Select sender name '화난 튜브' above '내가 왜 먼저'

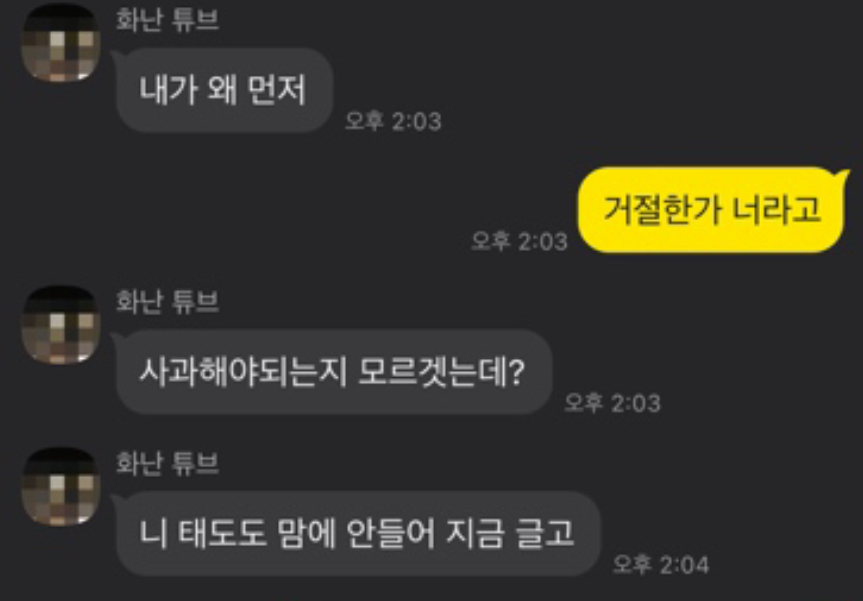point(167,19)
